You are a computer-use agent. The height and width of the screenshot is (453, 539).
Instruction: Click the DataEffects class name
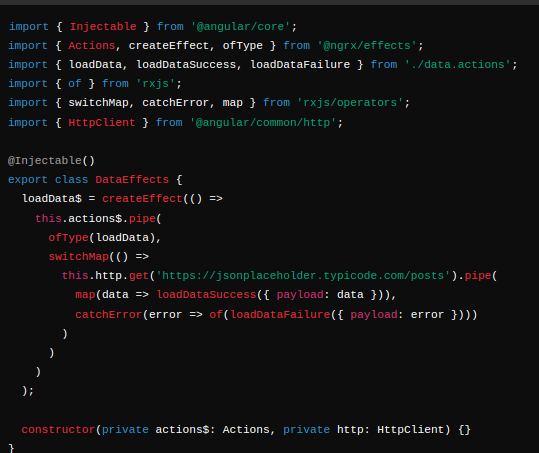click(132, 180)
